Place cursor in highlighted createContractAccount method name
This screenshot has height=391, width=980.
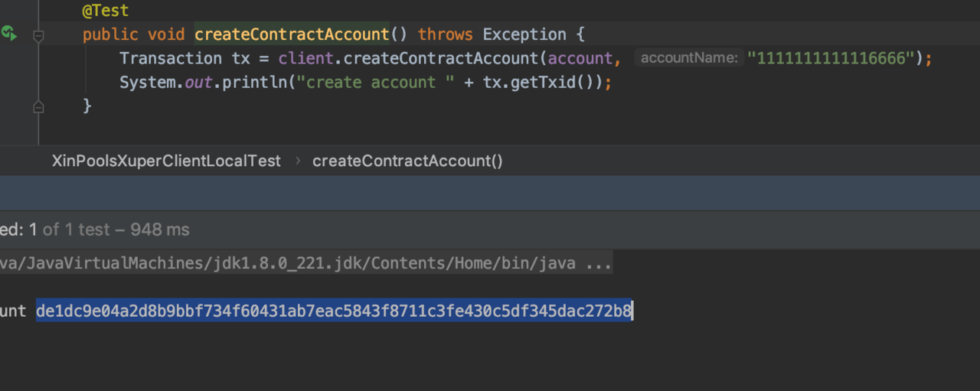point(292,34)
